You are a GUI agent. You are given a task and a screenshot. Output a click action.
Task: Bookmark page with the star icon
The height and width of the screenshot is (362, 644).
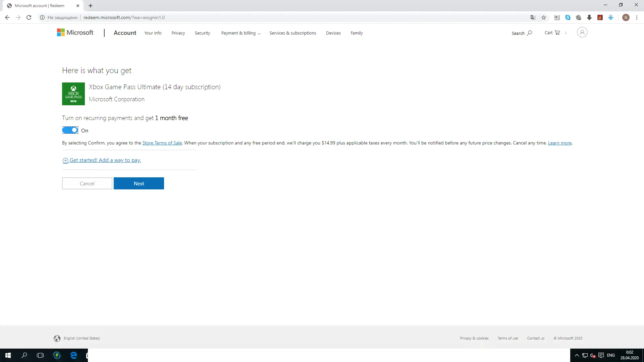[x=544, y=17]
